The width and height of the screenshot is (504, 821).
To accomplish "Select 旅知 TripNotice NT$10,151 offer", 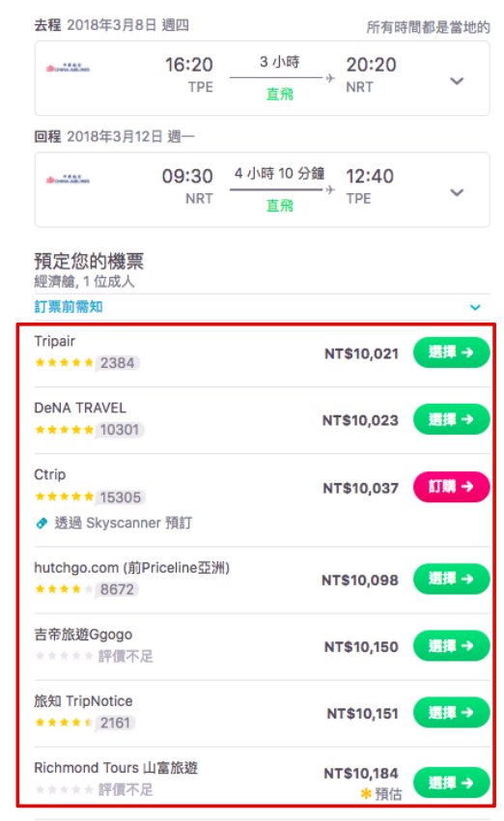I will pyautogui.click(x=451, y=712).
